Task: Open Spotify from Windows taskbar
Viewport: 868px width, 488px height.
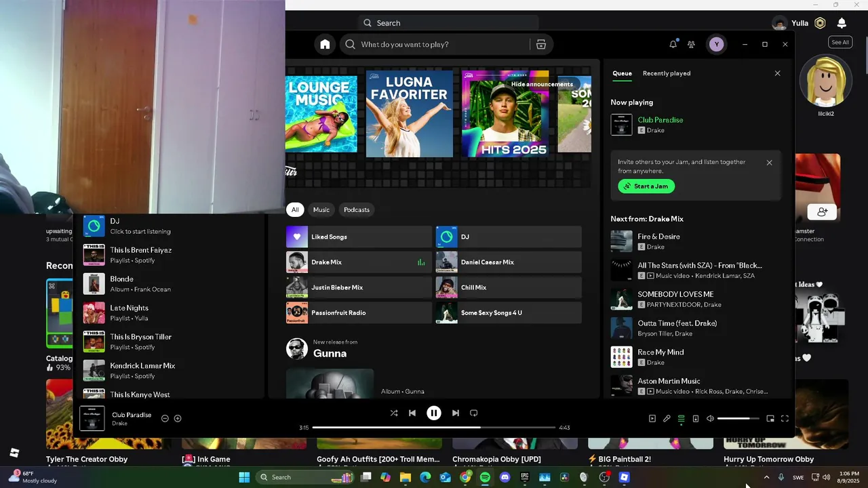Action: 485,477
